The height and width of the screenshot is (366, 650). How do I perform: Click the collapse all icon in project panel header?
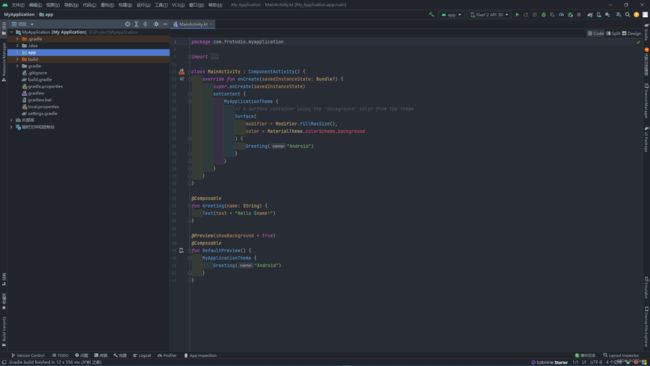[145, 24]
